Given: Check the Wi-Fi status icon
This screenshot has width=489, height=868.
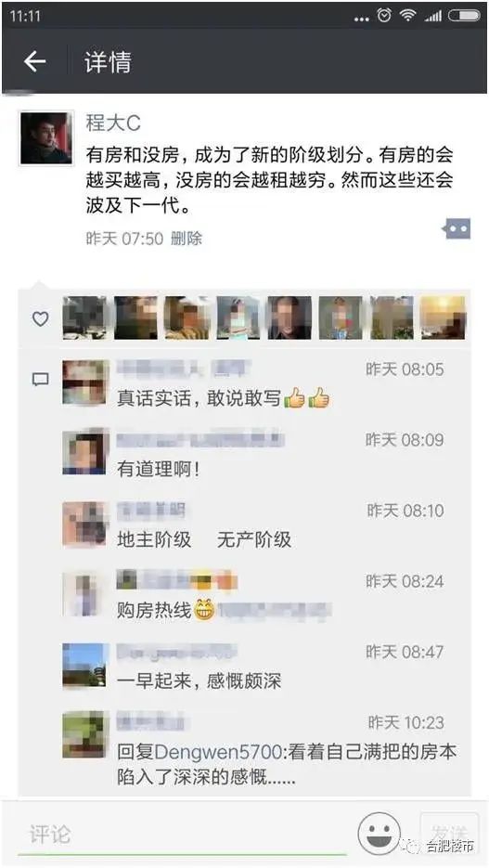Looking at the screenshot, I should click(408, 16).
